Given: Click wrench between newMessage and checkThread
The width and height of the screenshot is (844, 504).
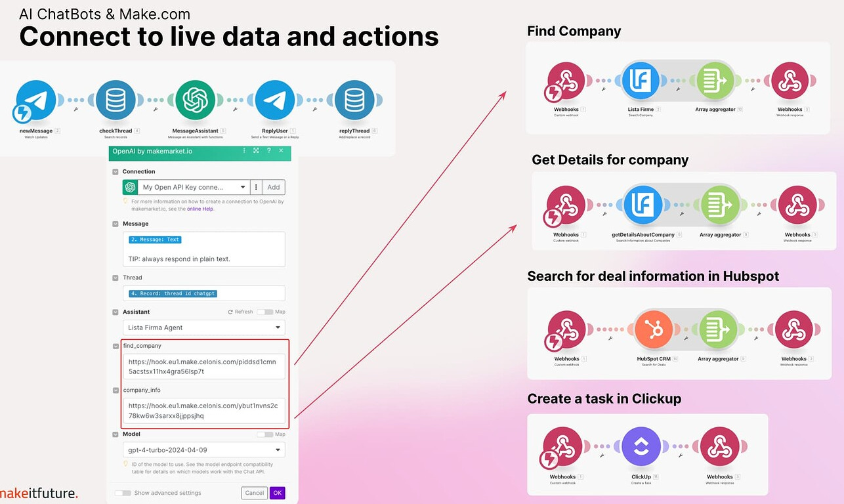Looking at the screenshot, I should [x=76, y=108].
